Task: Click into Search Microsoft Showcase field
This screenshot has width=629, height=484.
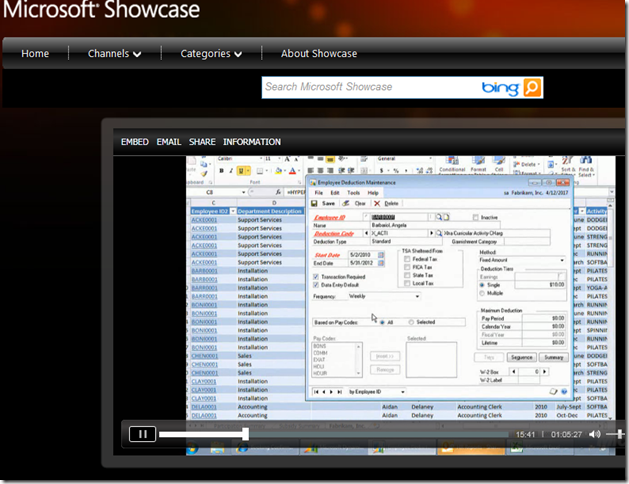Action: (369, 87)
